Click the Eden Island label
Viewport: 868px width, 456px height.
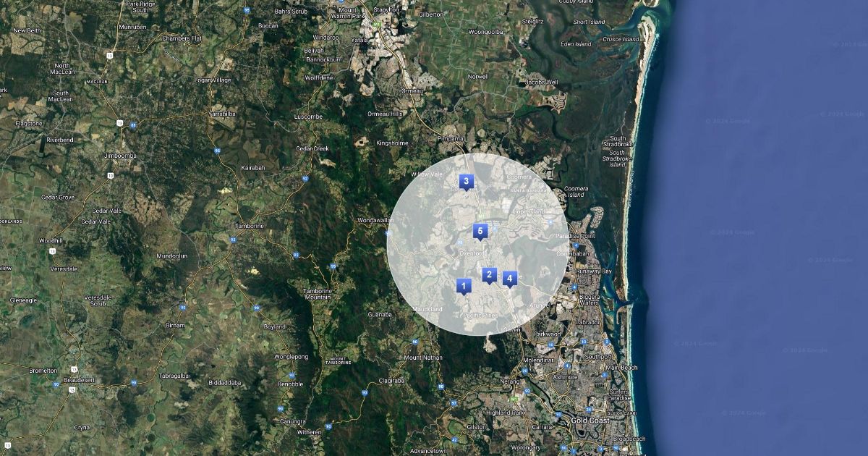coord(575,44)
